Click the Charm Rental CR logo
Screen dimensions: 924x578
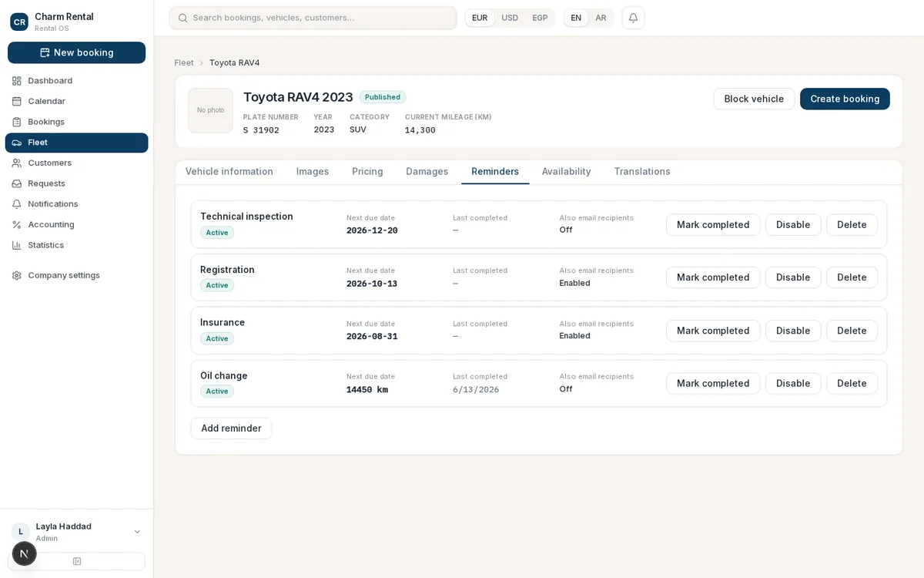pyautogui.click(x=19, y=22)
